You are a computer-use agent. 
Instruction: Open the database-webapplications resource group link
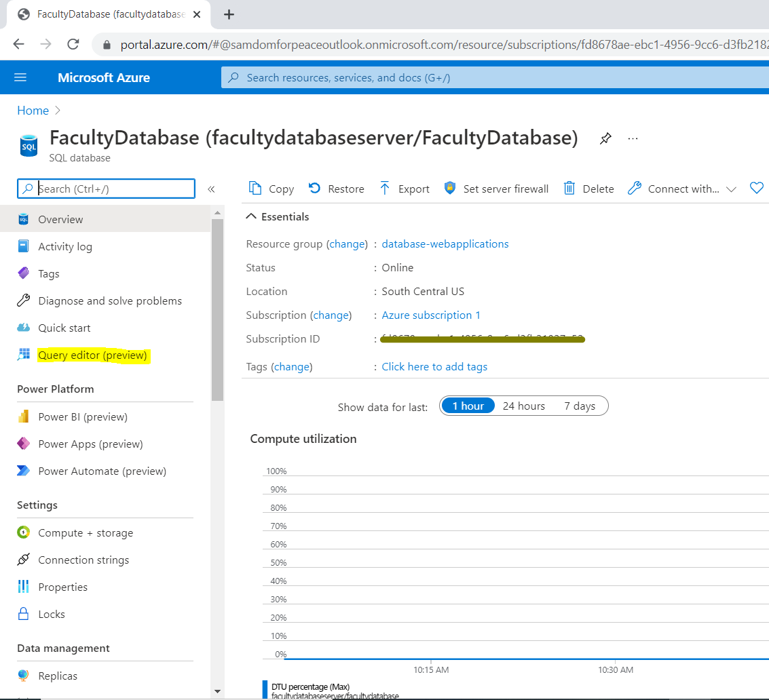(x=445, y=244)
